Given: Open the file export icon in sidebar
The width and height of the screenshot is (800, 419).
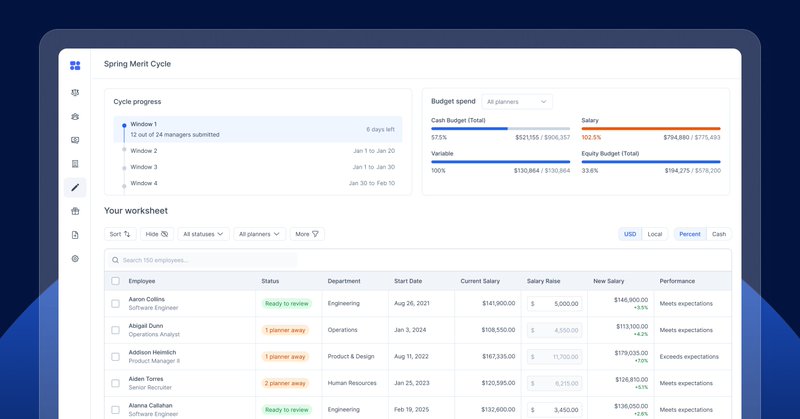Looking at the screenshot, I should [75, 235].
